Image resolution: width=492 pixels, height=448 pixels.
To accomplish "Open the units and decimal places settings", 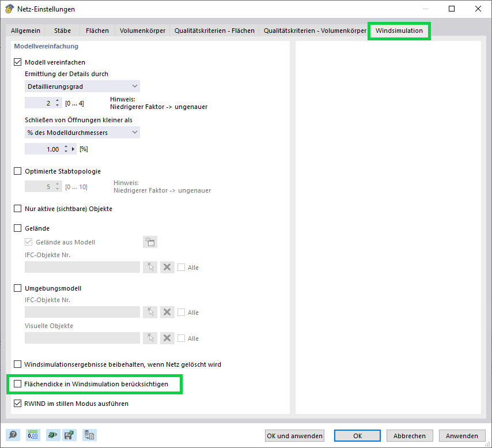I will pos(33,435).
